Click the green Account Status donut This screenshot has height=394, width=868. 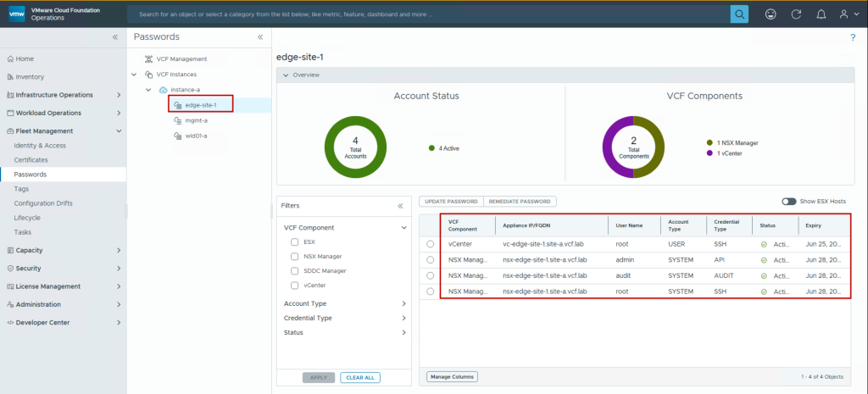355,147
